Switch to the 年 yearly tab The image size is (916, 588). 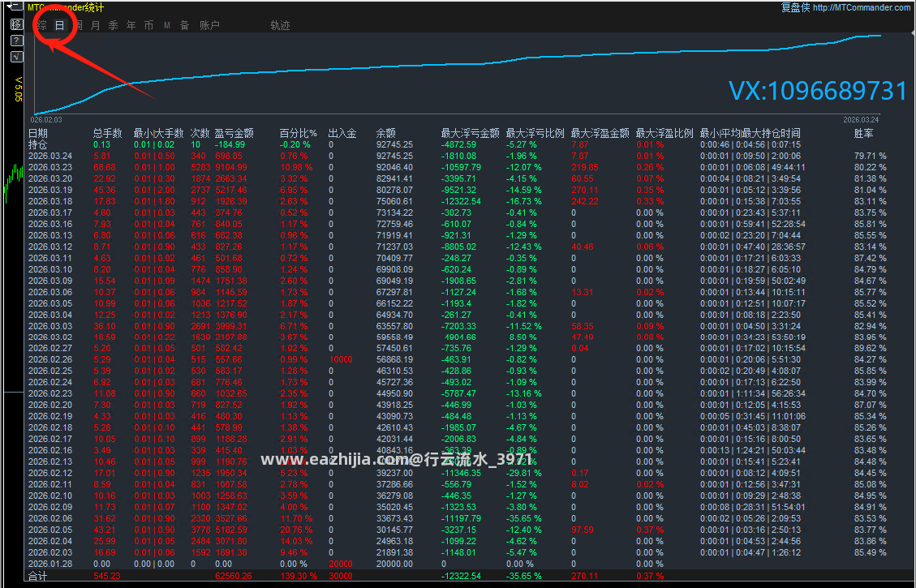point(131,25)
